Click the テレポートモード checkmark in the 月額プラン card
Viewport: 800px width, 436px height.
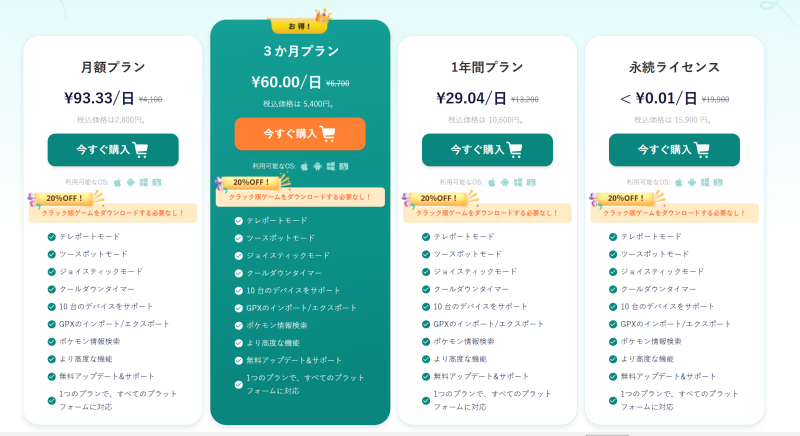(x=51, y=236)
